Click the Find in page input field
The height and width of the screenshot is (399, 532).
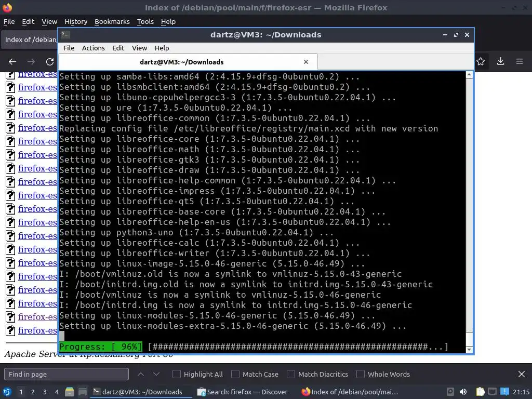coord(66,374)
